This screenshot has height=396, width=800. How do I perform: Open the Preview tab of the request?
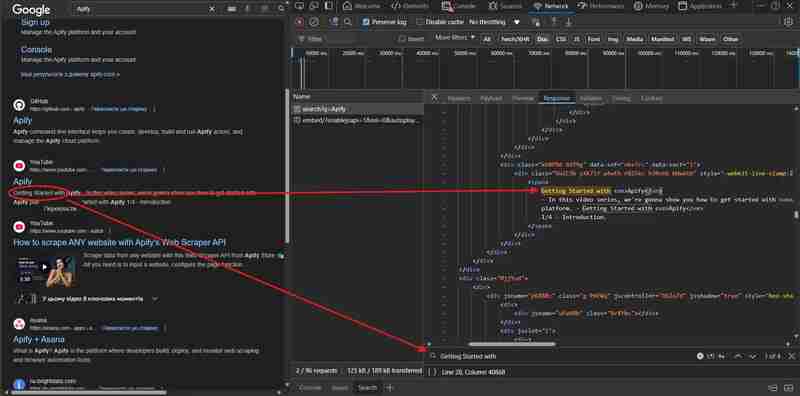click(522, 98)
